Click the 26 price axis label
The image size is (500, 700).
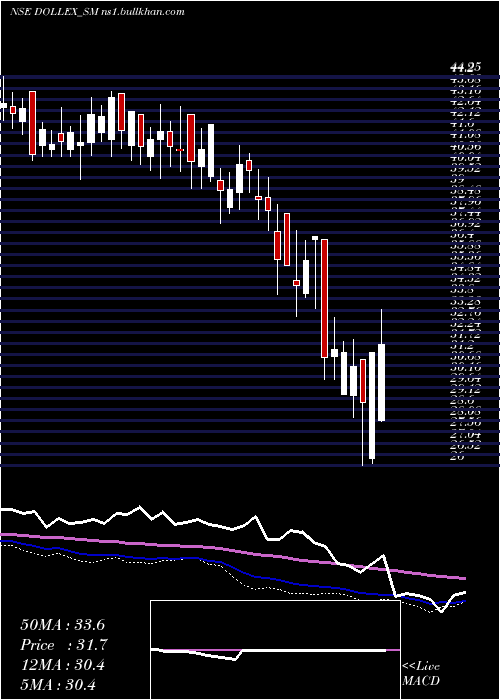458,456
